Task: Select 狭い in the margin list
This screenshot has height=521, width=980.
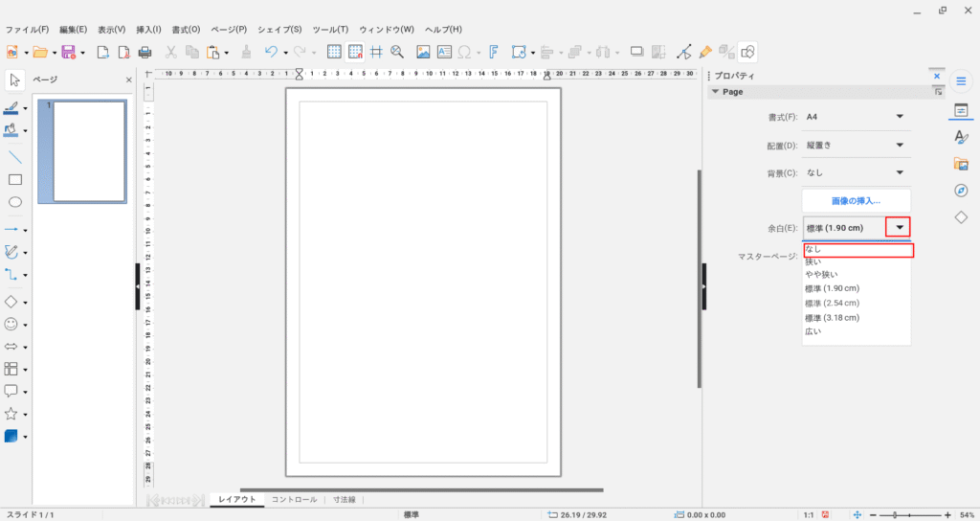Action: click(857, 262)
